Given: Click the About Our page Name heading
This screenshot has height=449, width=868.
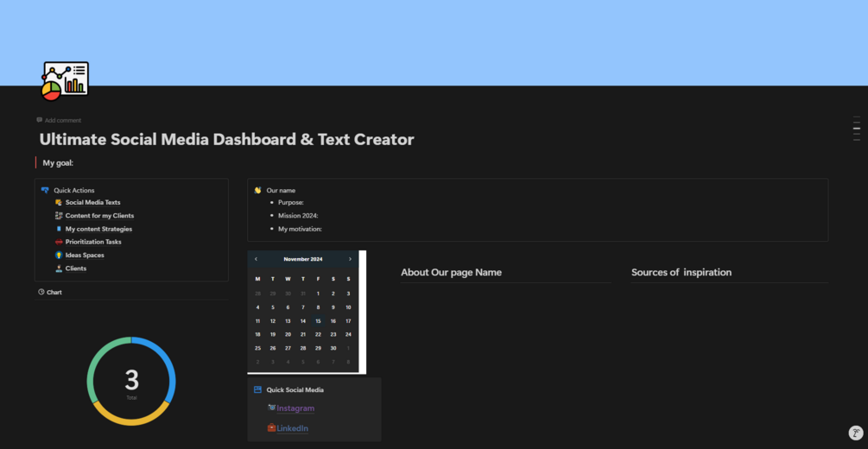Looking at the screenshot, I should tap(451, 272).
